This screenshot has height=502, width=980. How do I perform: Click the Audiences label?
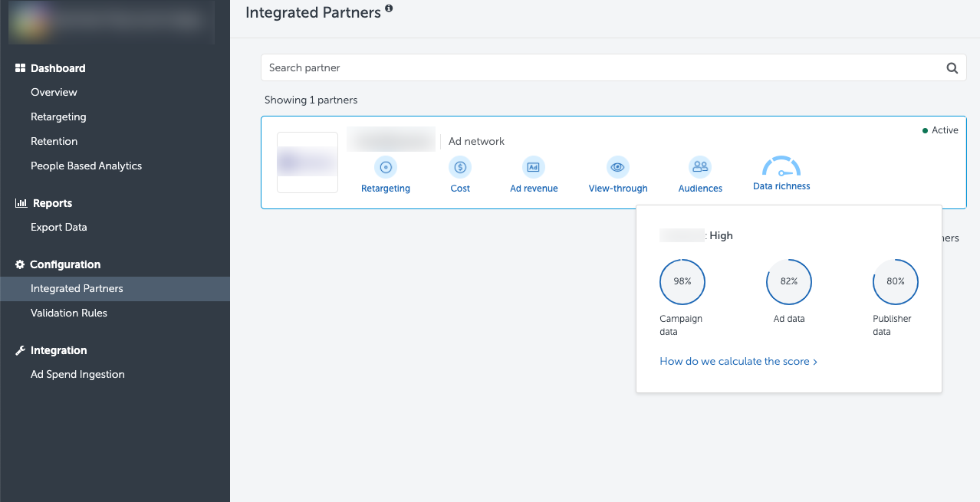point(700,189)
